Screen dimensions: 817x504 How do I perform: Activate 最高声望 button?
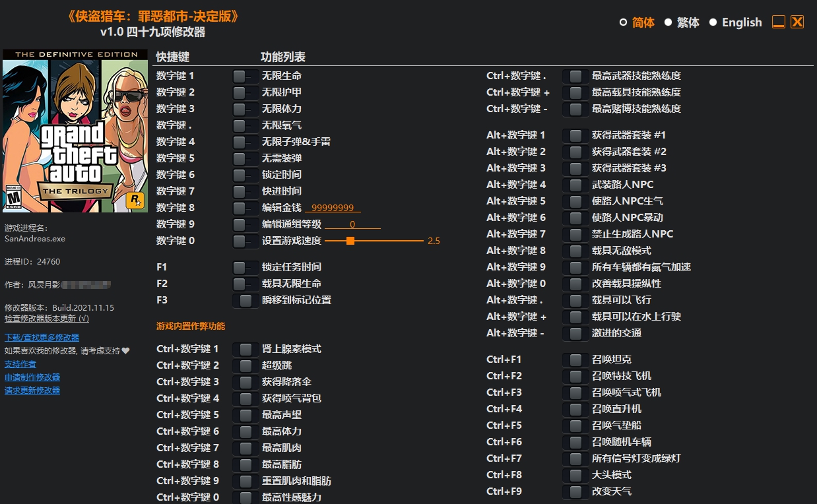[x=245, y=415]
